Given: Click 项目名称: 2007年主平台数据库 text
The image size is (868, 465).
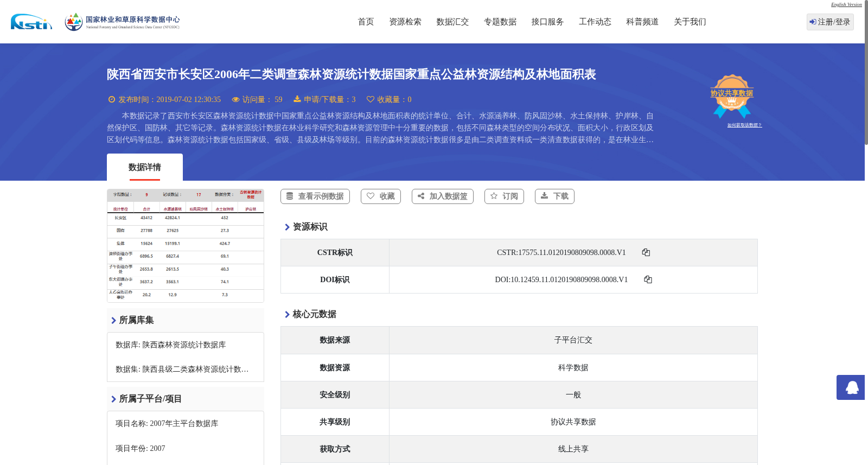Looking at the screenshot, I should click(x=167, y=424).
